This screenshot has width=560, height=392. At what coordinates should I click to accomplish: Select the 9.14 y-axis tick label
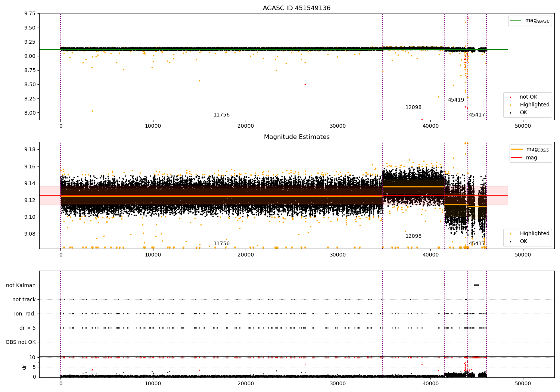tap(30, 183)
